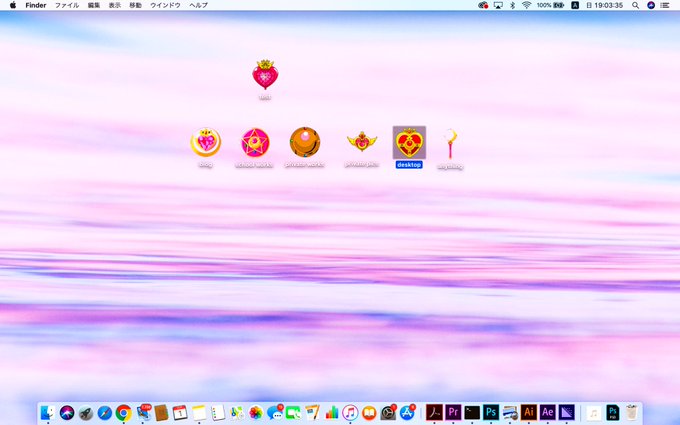Open Safari from the Dock

pyautogui.click(x=105, y=412)
